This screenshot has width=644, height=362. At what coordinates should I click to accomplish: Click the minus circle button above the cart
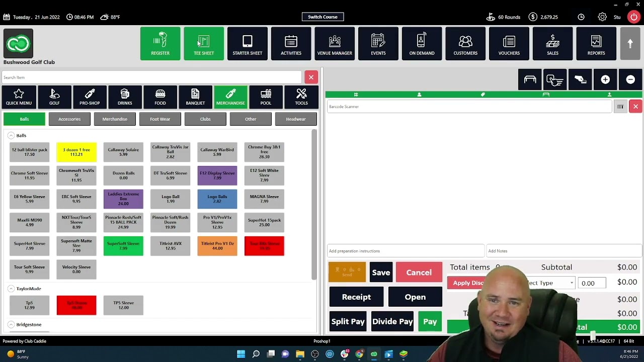(x=630, y=79)
